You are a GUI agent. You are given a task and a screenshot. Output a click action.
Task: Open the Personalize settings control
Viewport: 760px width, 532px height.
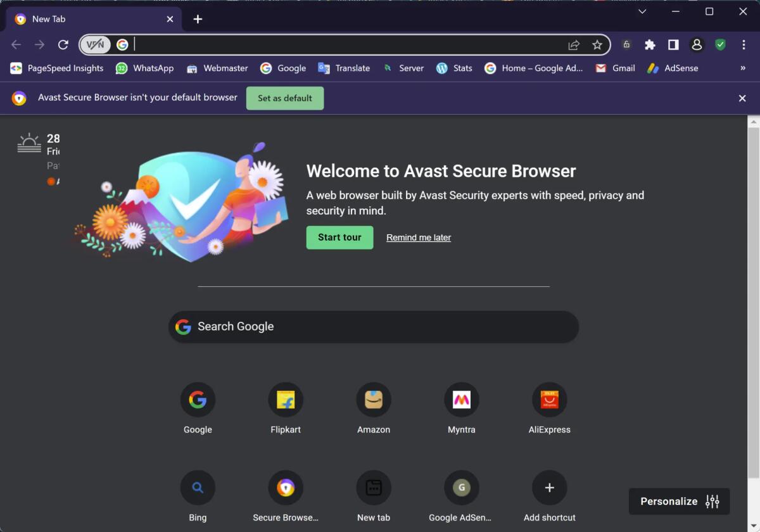(678, 501)
